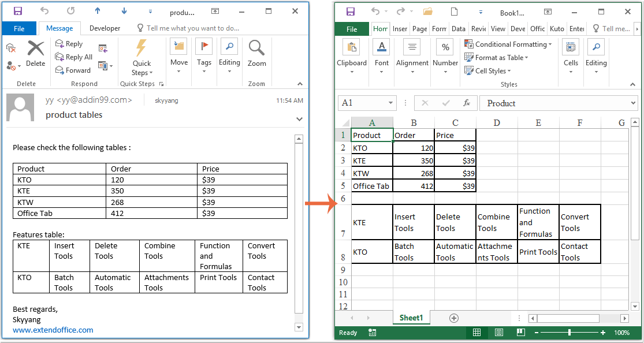Open Quick Steps dialog launcher

click(161, 84)
